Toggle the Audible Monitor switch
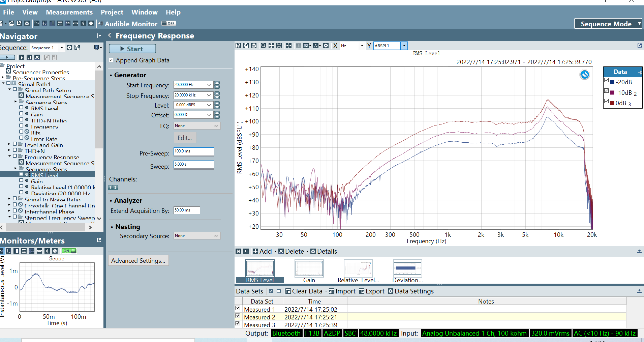Image resolution: width=644 pixels, height=342 pixels. pos(169,23)
